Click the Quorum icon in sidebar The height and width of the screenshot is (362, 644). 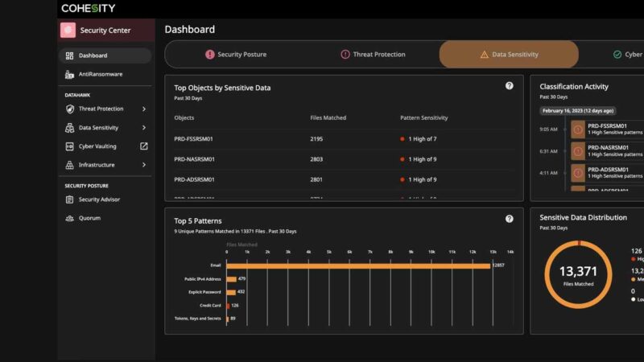tap(70, 218)
